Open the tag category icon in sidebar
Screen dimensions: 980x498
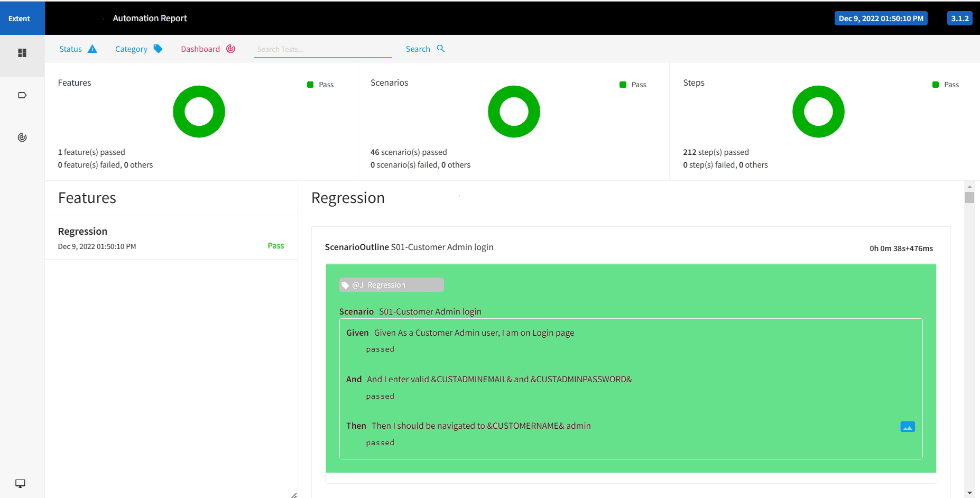[x=22, y=95]
